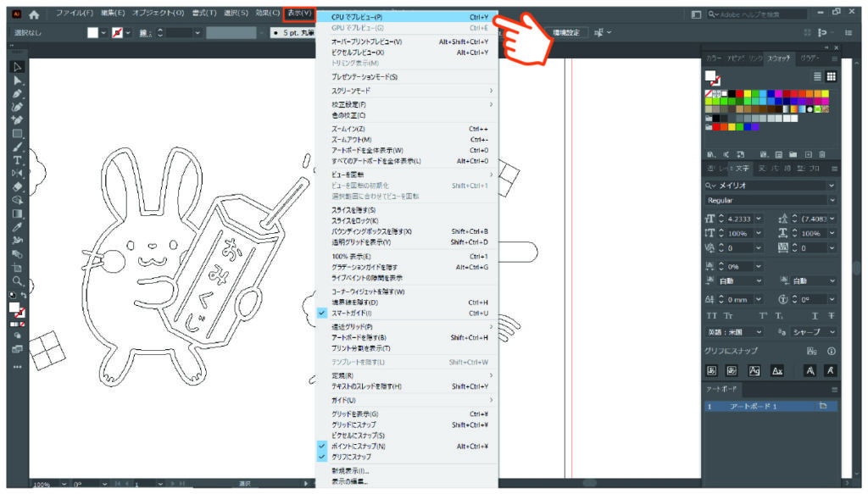Expand the 定規 submenu
This screenshot has height=494, width=868.
(407, 375)
